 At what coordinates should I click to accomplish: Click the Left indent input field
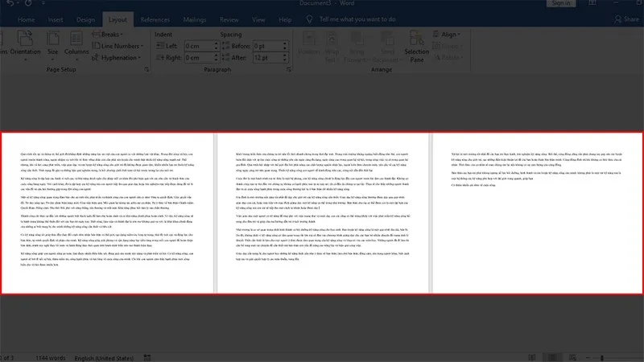point(199,46)
